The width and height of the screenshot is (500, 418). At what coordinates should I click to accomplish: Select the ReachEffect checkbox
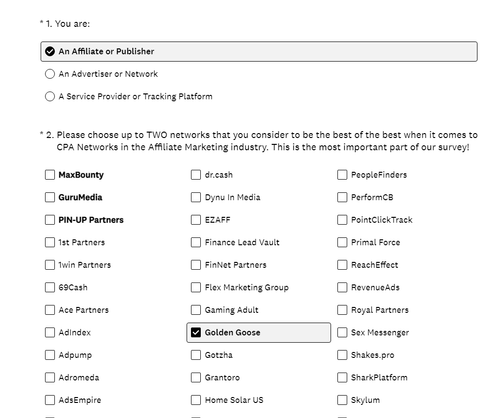tap(342, 265)
